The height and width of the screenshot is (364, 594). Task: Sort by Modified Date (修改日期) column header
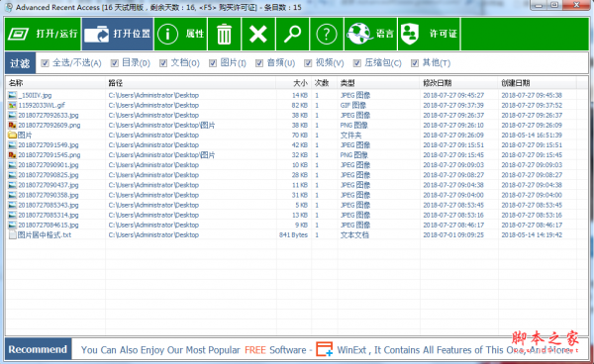(x=459, y=83)
